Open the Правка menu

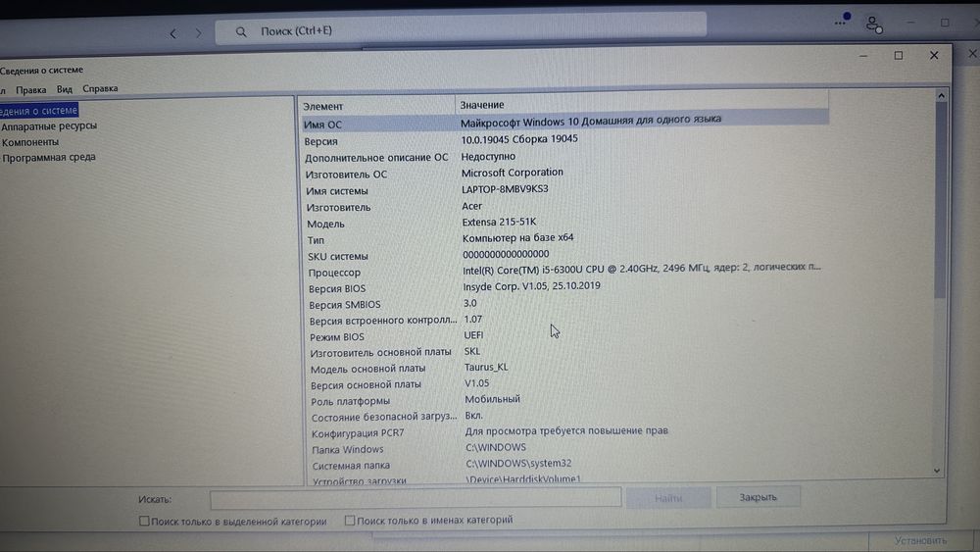pos(30,90)
